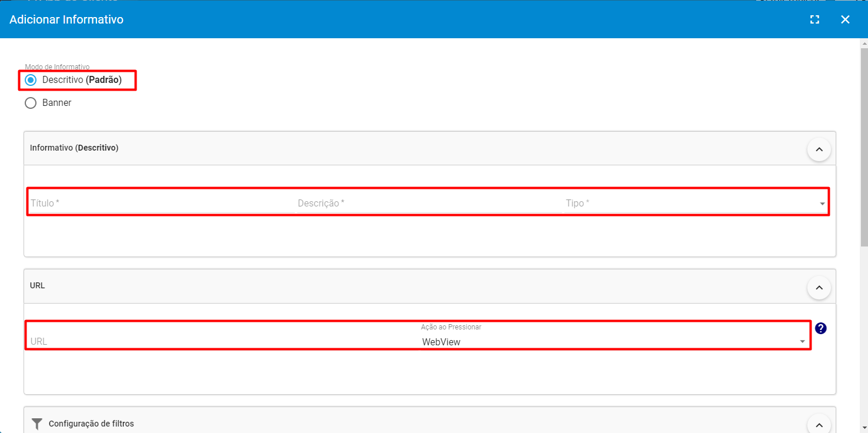Screen dimensions: 868x433
Task: Click the filter funnel icon
Action: point(37,424)
